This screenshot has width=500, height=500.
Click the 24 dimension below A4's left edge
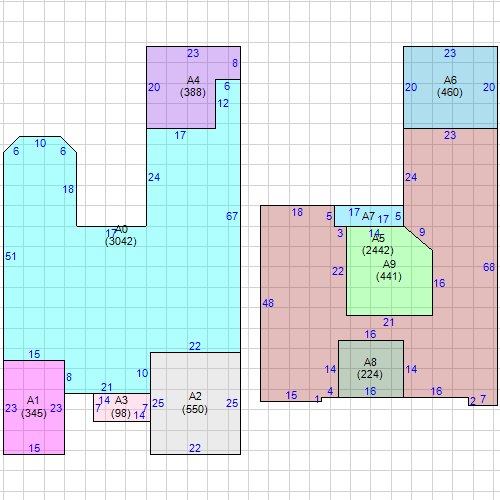pos(154,177)
